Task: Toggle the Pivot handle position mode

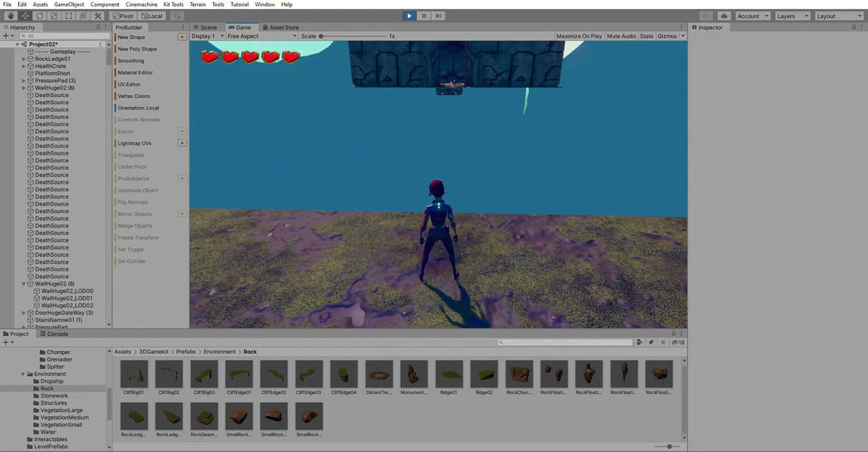Action: (x=123, y=16)
